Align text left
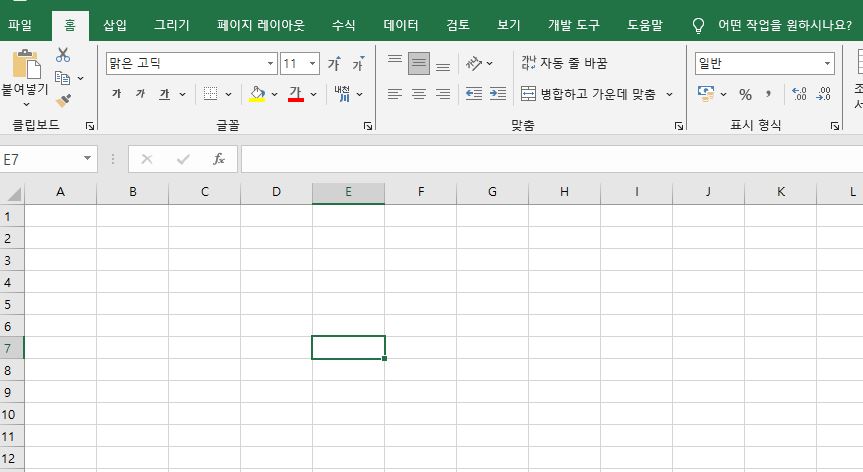The width and height of the screenshot is (863, 472). (395, 94)
